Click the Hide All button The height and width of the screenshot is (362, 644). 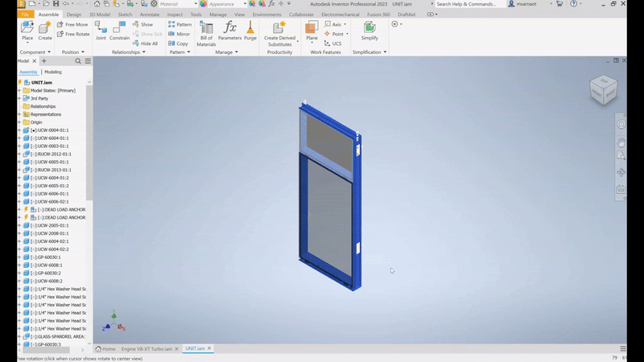[149, 43]
